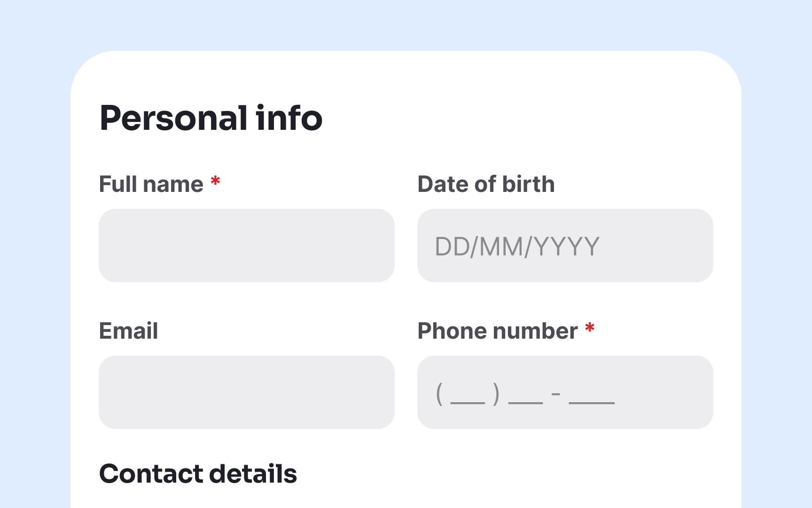Click the Date of birth label
This screenshot has width=812, height=508.
pos(486,184)
